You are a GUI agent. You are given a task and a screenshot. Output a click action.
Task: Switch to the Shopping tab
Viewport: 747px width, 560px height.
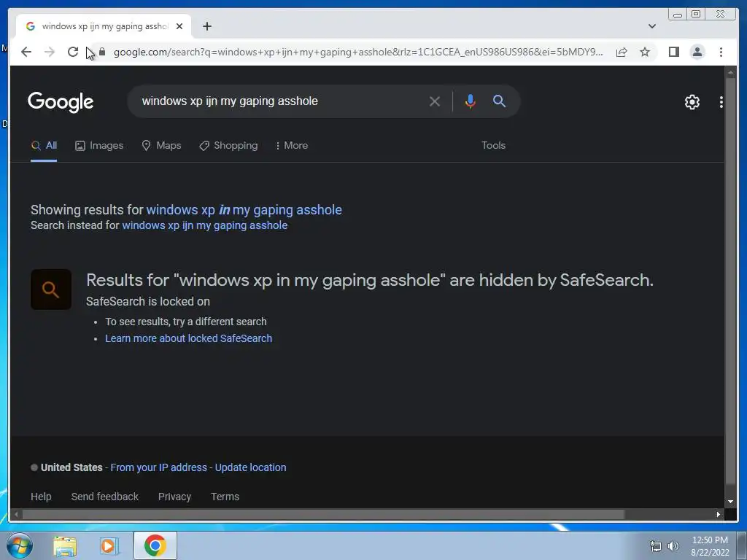(x=228, y=146)
